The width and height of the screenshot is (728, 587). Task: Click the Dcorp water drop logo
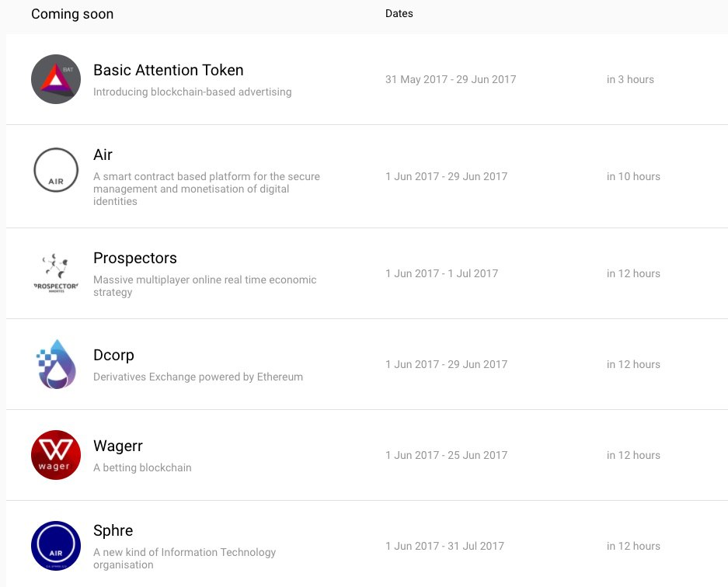[56, 364]
